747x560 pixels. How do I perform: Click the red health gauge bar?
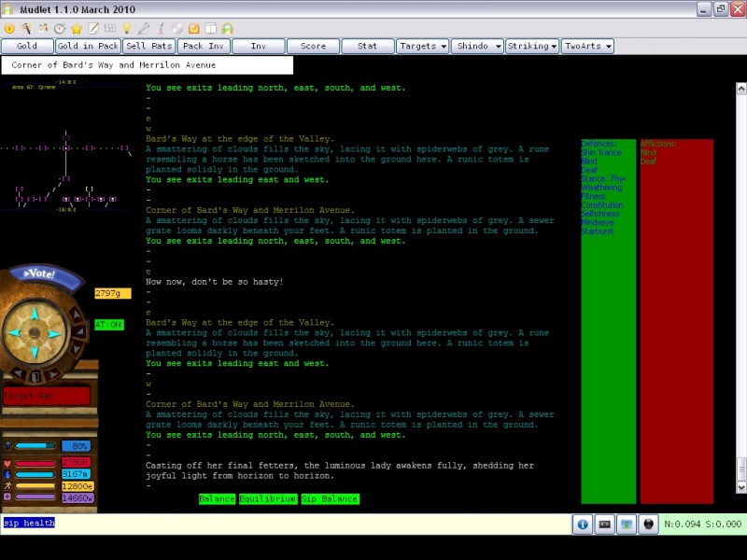(x=35, y=463)
